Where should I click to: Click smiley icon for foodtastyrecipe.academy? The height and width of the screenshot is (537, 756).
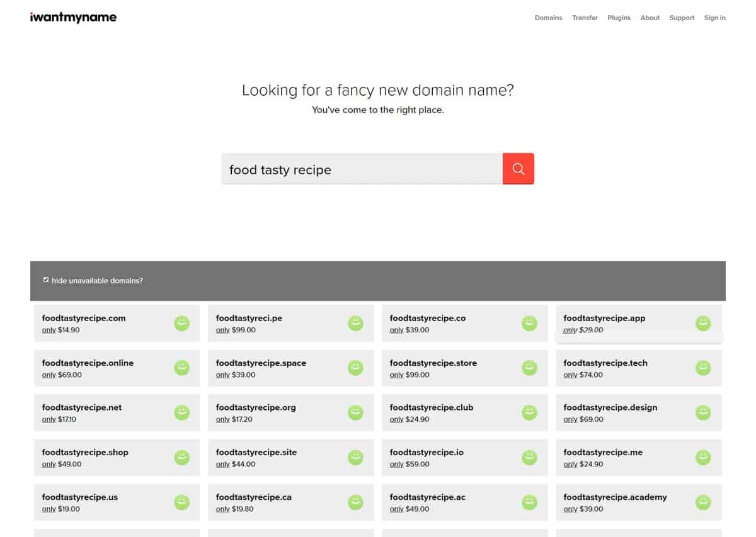point(702,502)
